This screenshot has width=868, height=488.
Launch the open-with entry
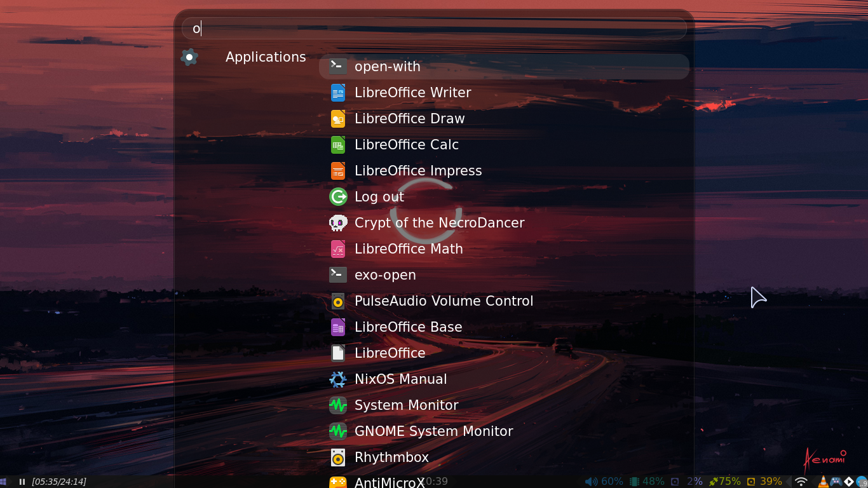pos(504,67)
